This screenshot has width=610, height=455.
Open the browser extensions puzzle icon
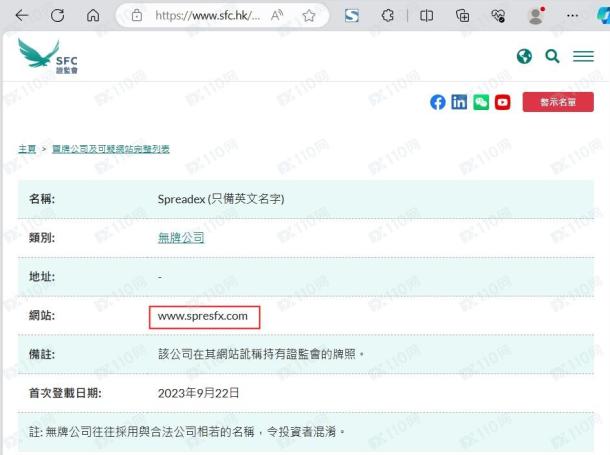point(387,16)
